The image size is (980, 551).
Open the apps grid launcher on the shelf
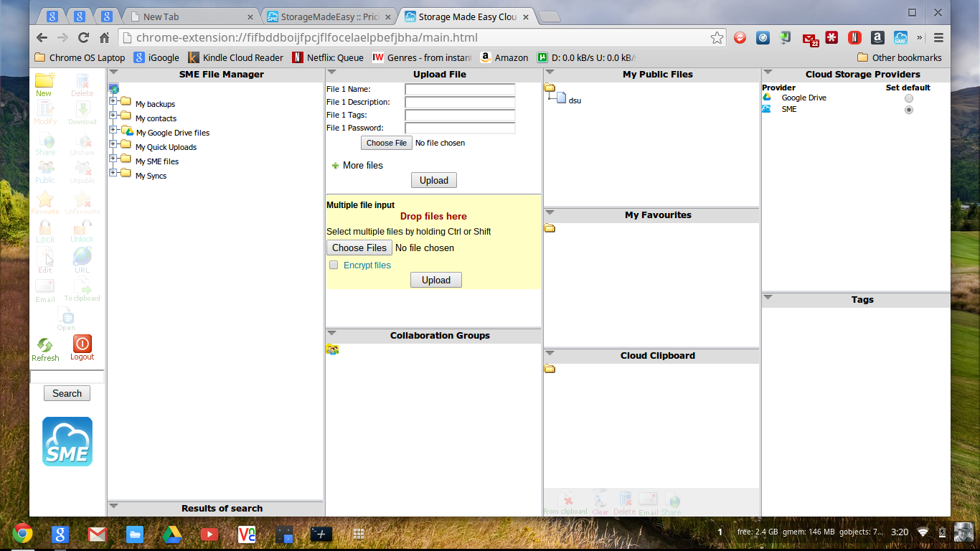point(359,534)
